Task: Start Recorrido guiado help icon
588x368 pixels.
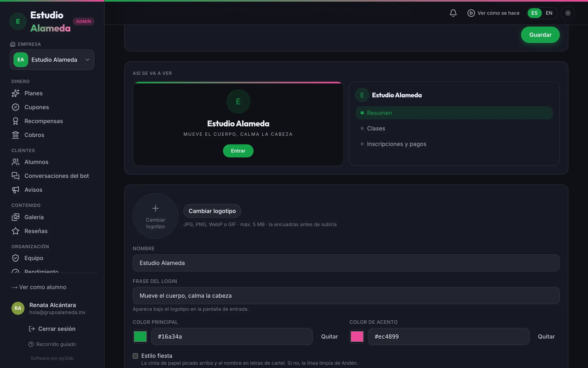Action: [31, 344]
